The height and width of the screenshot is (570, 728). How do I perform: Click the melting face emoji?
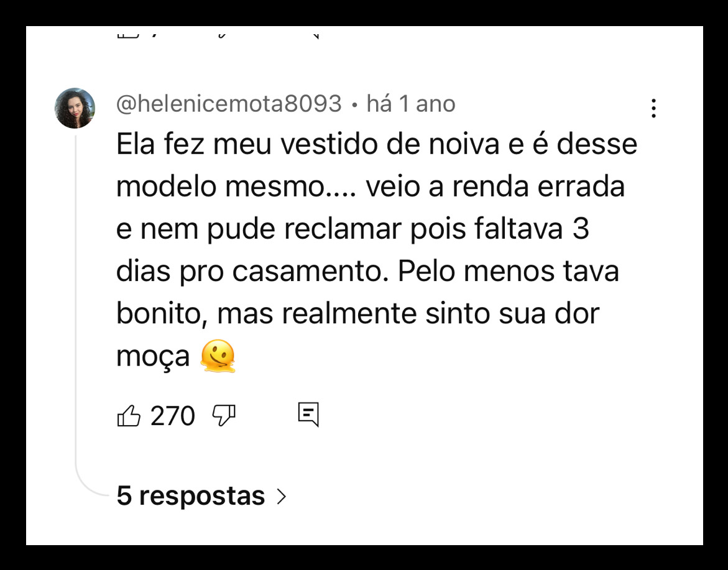tap(218, 356)
